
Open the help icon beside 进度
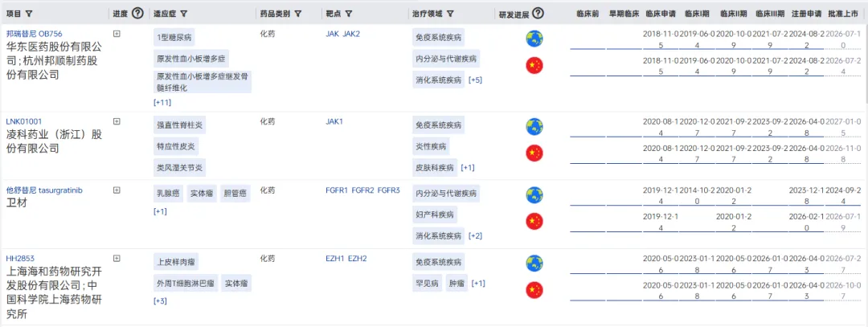click(138, 14)
